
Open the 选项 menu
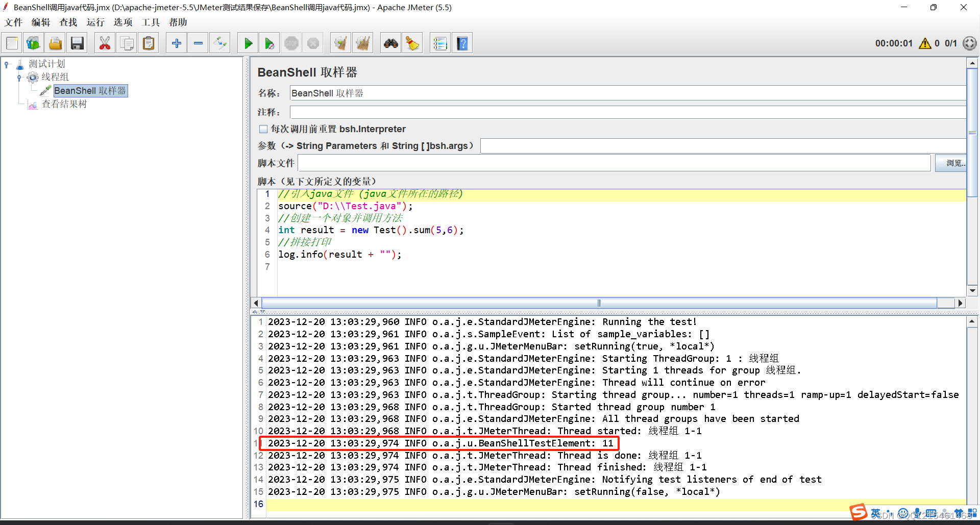click(x=123, y=22)
